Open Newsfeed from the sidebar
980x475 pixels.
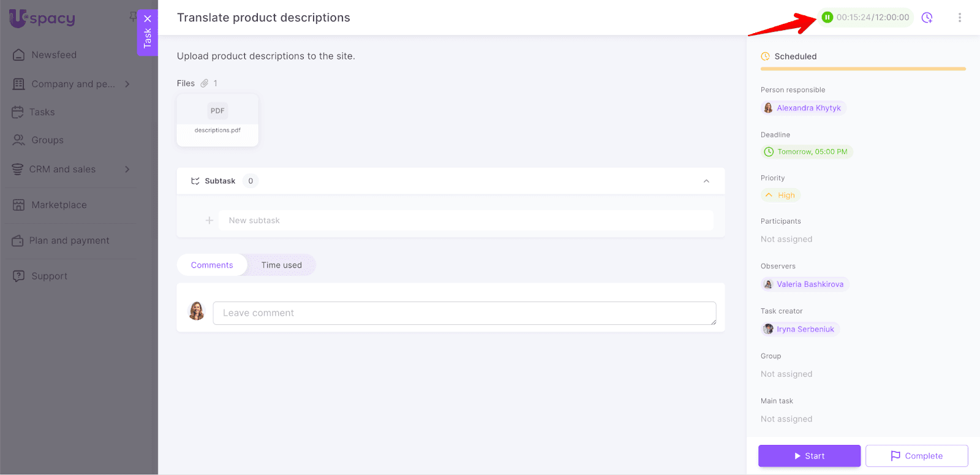[x=54, y=55]
